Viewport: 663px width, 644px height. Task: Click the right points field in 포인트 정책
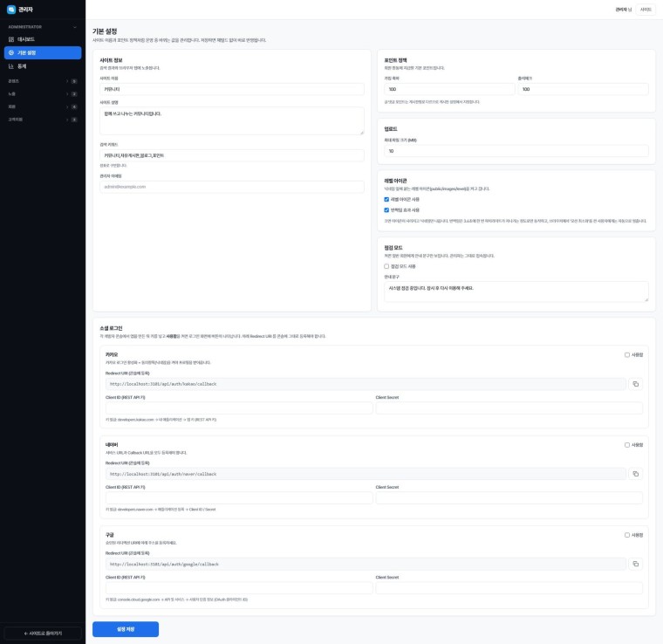(583, 89)
